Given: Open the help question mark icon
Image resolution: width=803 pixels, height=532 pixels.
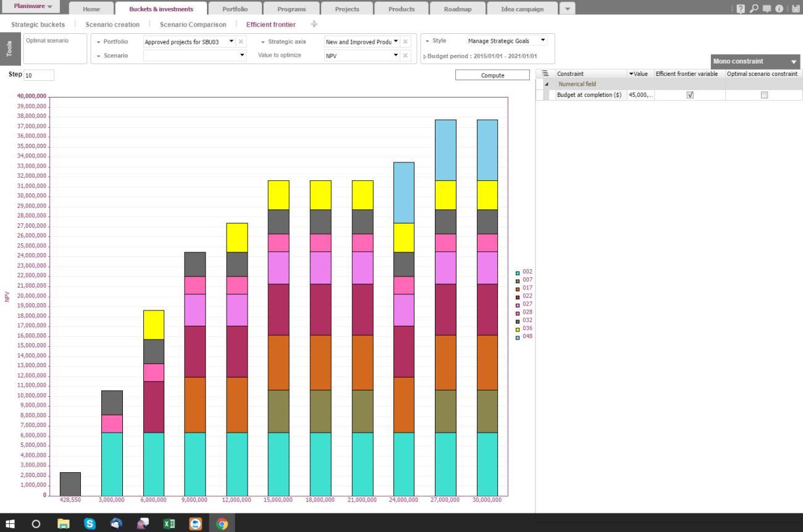Looking at the screenshot, I should pyautogui.click(x=741, y=9).
